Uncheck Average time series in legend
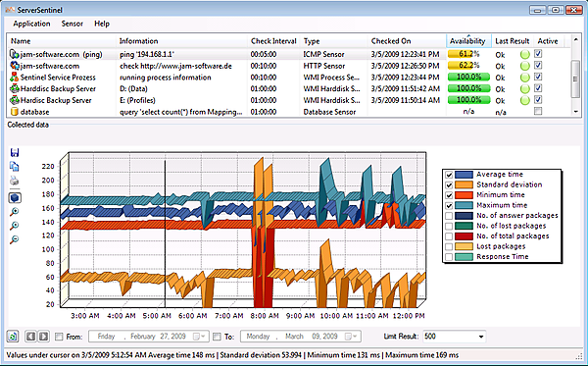The image size is (588, 366). (449, 175)
